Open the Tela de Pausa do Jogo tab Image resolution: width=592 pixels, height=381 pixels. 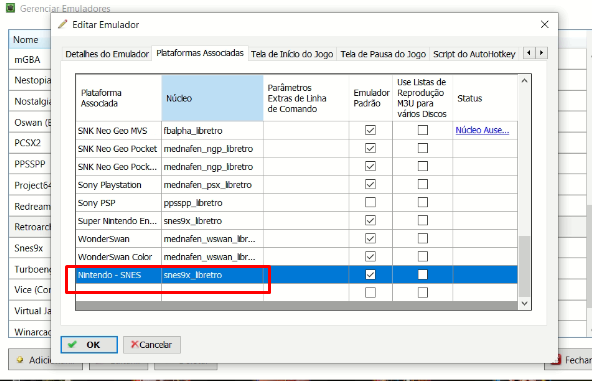[383, 54]
